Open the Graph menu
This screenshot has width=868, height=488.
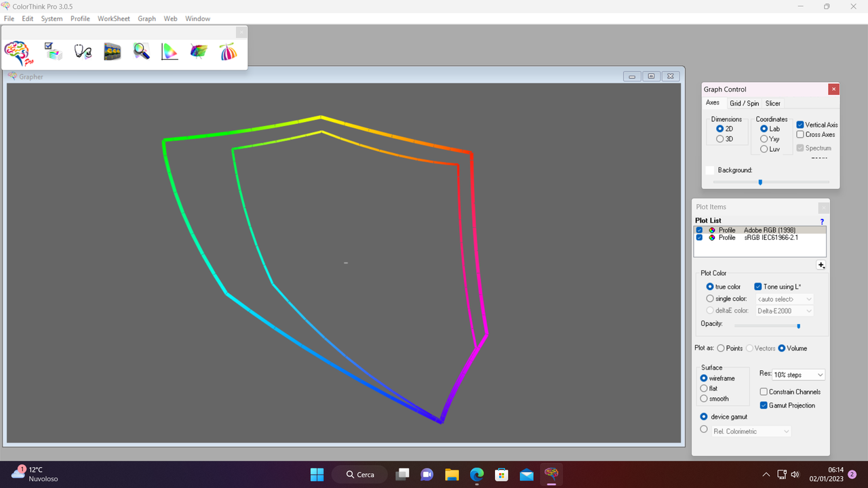(x=146, y=18)
